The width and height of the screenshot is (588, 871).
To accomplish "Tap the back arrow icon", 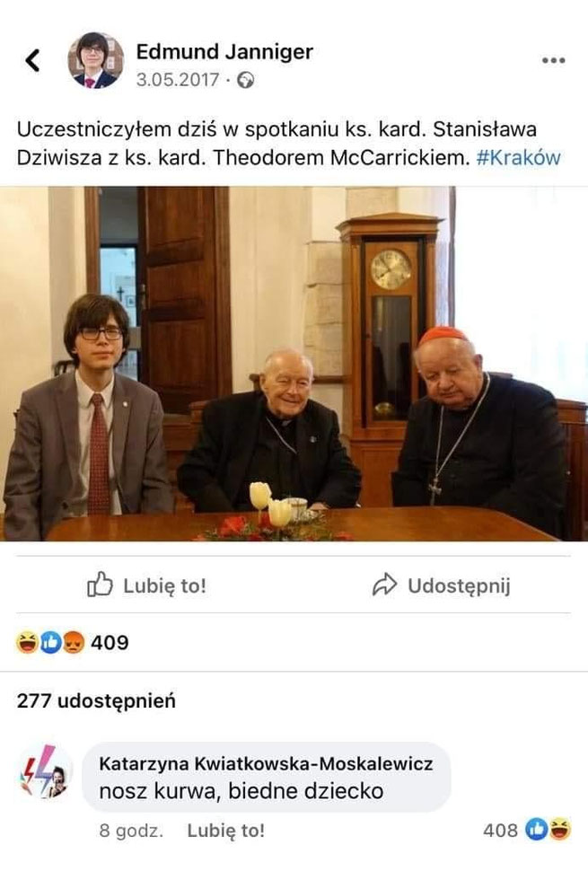I will coord(32,60).
